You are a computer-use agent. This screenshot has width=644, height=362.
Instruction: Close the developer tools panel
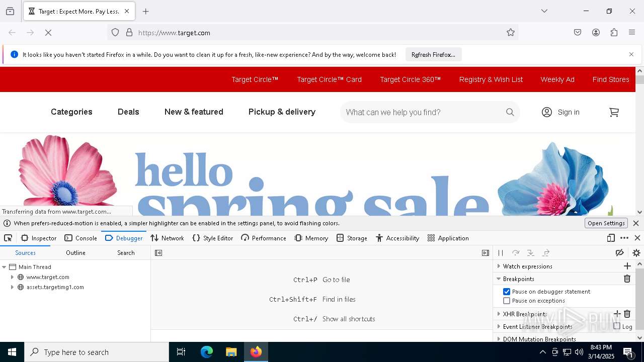click(x=637, y=238)
